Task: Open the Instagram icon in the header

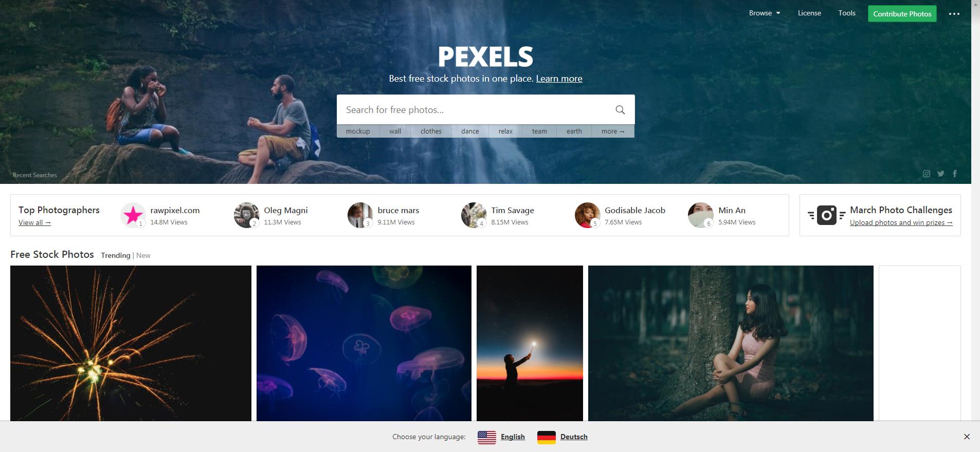Action: tap(926, 174)
